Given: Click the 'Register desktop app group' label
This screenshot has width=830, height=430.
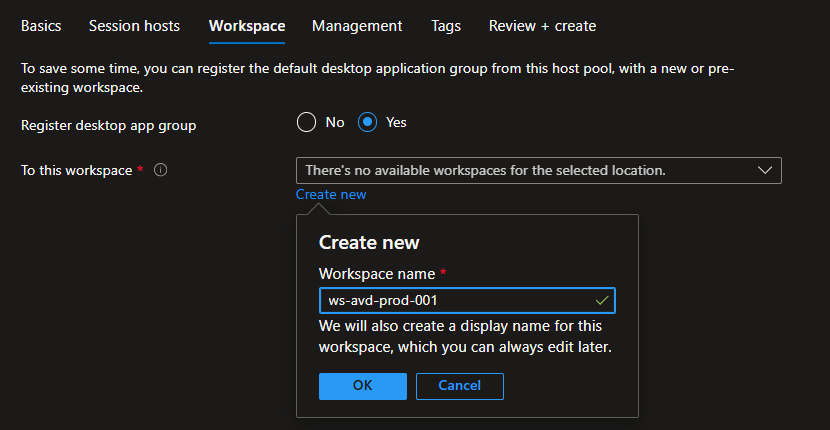Looking at the screenshot, I should 109,126.
